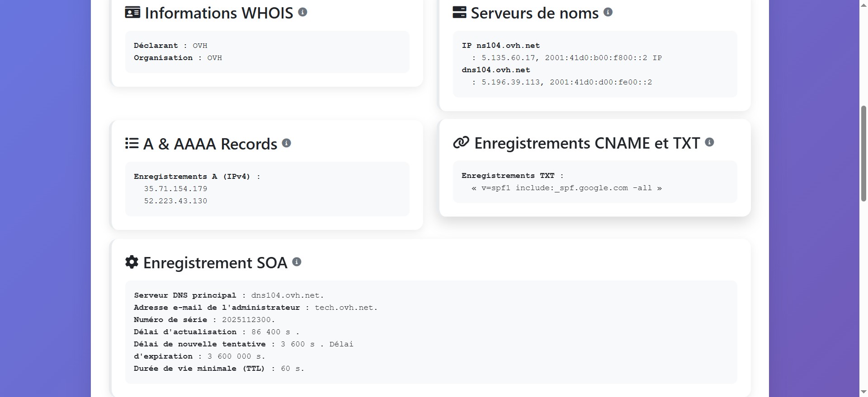Open the info tooltip for Enregistrements CNAME et TXT

[710, 142]
